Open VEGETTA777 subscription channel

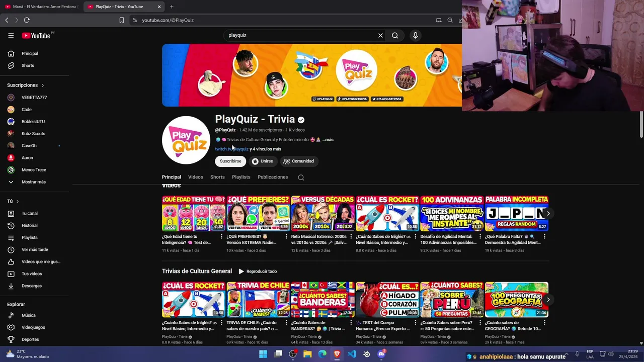click(x=35, y=97)
